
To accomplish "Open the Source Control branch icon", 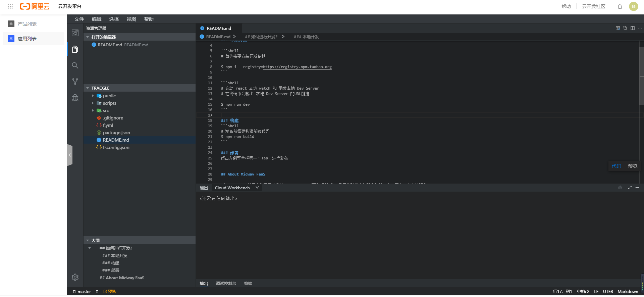I will (75, 82).
